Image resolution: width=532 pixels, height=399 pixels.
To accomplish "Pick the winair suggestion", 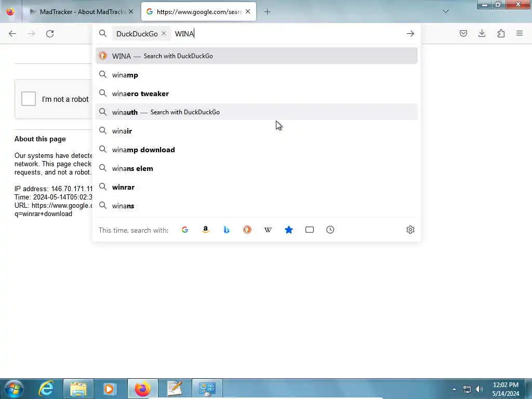I will click(256, 131).
